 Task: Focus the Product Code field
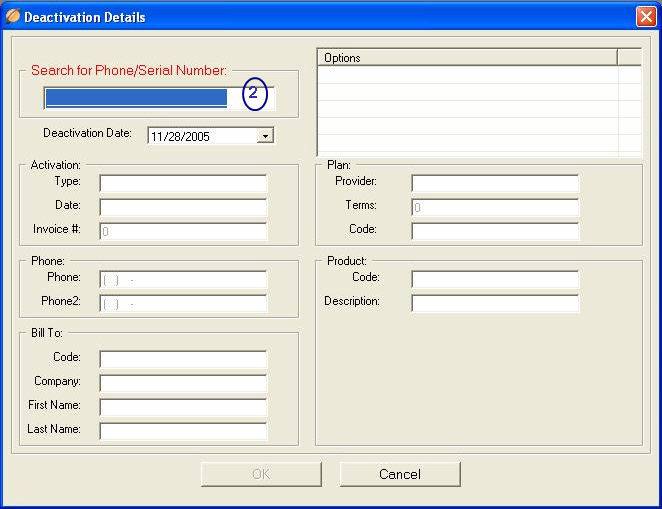(x=495, y=279)
